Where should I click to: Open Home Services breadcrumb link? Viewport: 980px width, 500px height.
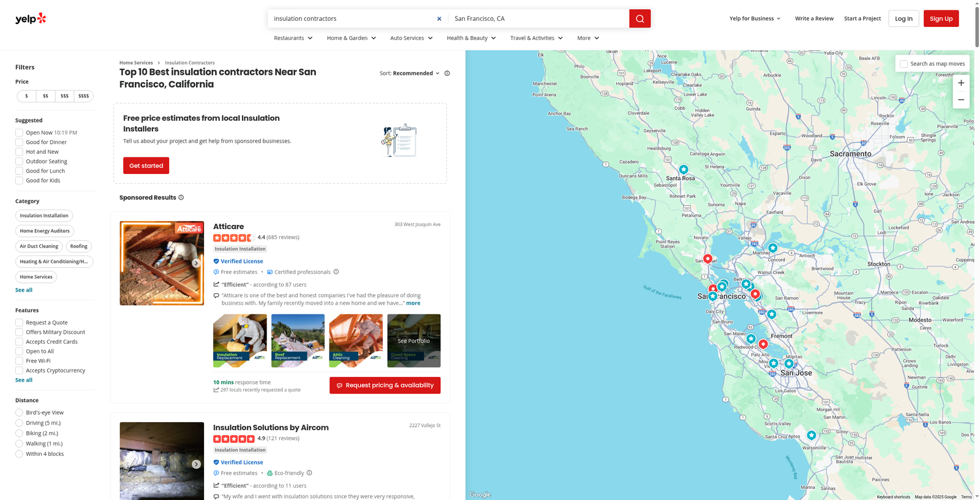(136, 63)
